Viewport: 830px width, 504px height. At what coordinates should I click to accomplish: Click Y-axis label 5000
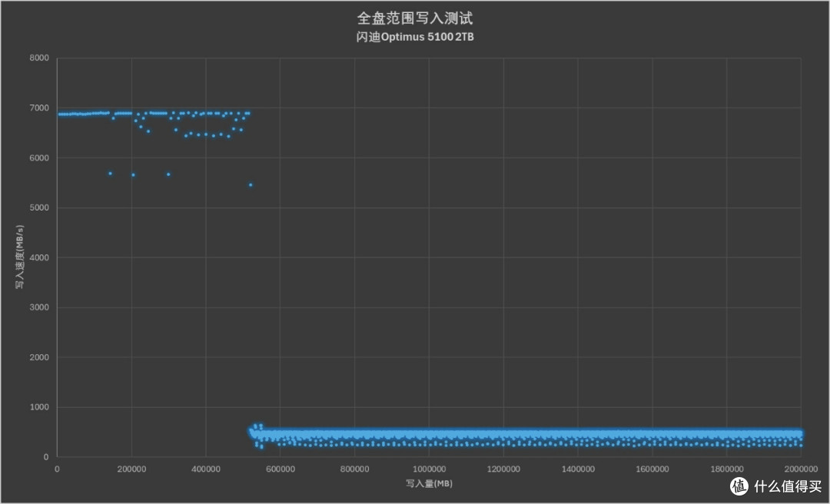39,207
